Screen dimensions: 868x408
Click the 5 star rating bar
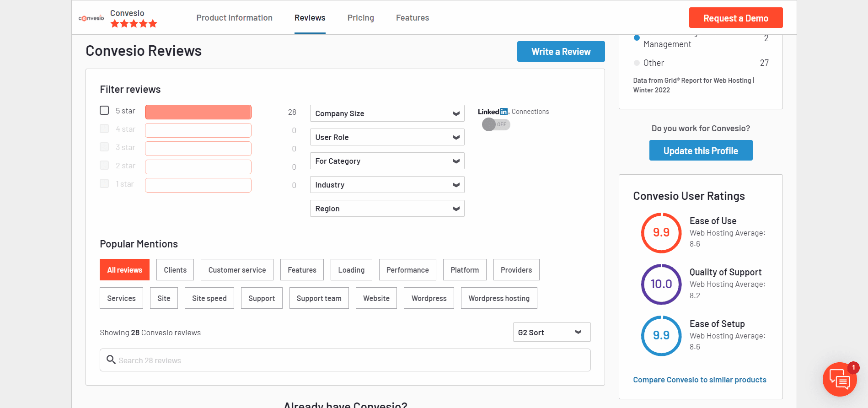[198, 112]
